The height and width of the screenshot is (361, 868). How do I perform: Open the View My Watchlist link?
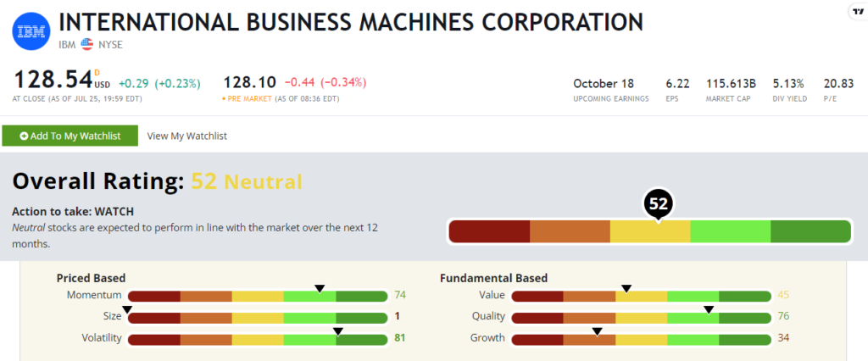tap(187, 136)
